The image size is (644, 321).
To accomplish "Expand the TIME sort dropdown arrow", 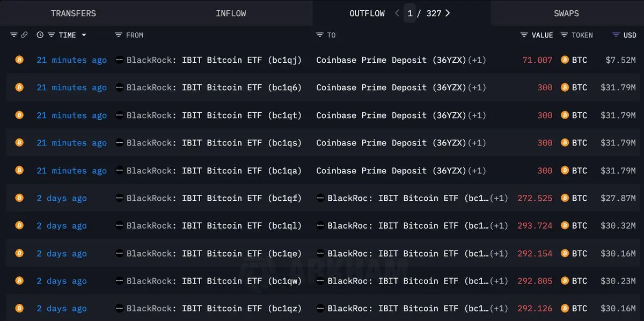I will (84, 35).
